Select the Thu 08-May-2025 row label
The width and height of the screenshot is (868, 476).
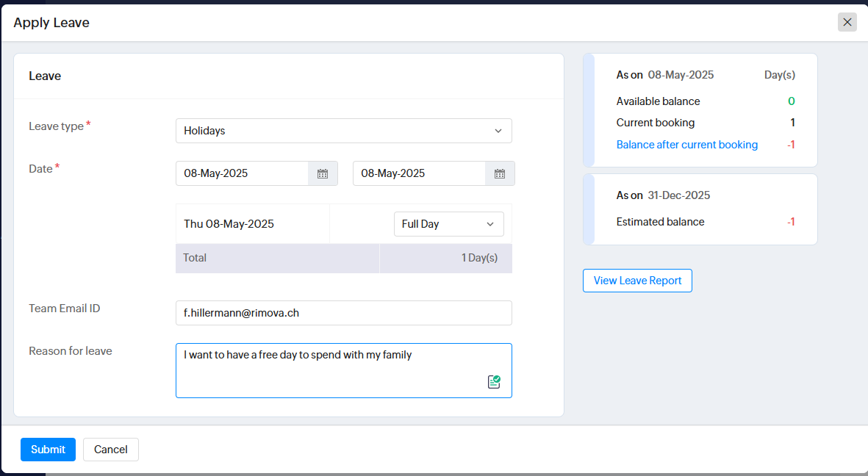tap(229, 224)
